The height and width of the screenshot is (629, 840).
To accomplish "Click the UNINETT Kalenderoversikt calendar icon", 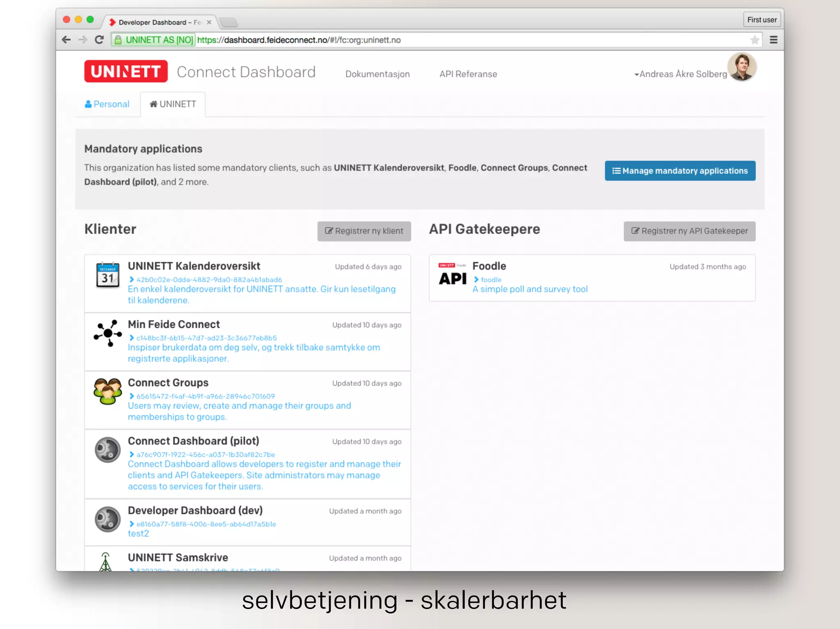I will (107, 275).
